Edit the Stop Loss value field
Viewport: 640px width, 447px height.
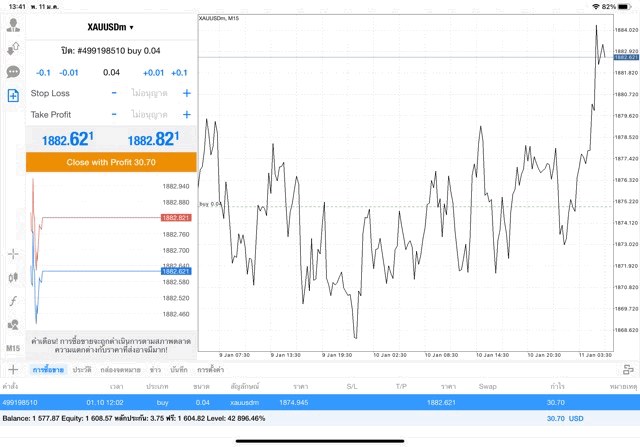click(x=149, y=93)
